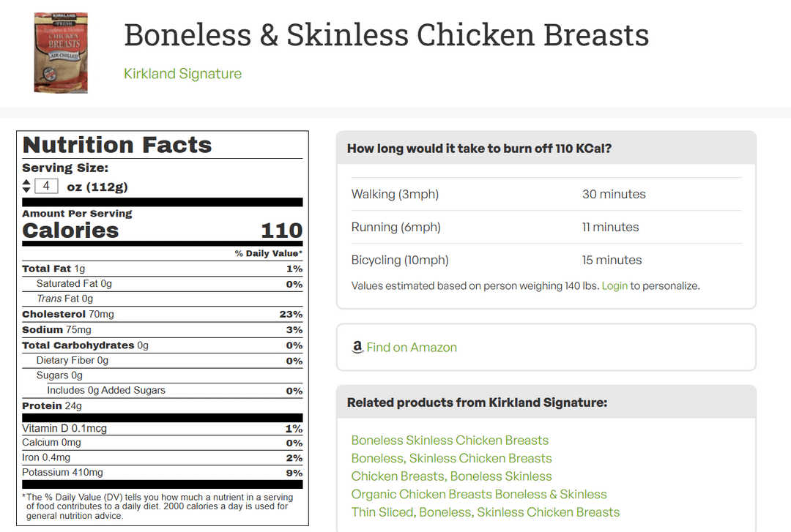Select the Bicycling (10mph) row
This screenshot has width=791, height=532.
(546, 261)
